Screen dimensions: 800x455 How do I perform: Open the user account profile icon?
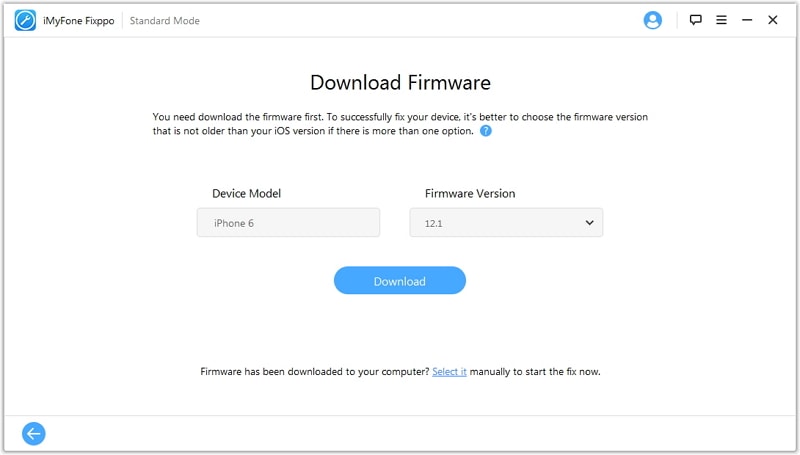pos(653,20)
